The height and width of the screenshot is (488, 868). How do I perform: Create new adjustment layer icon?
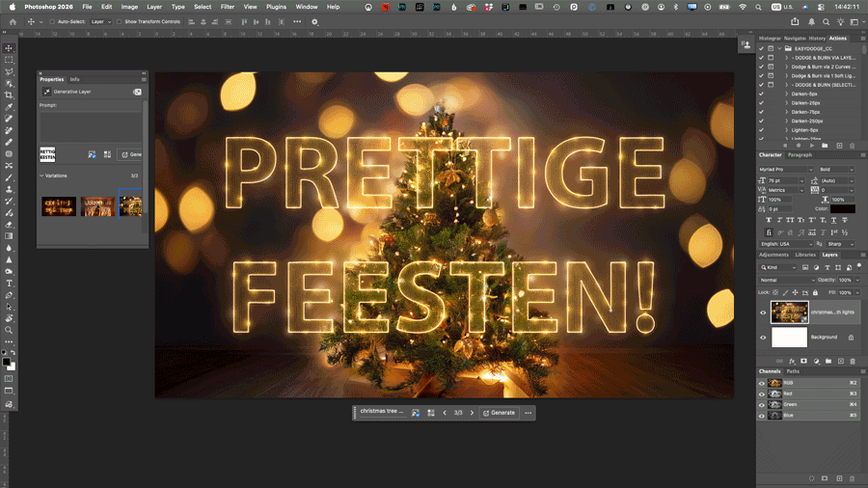click(x=816, y=362)
